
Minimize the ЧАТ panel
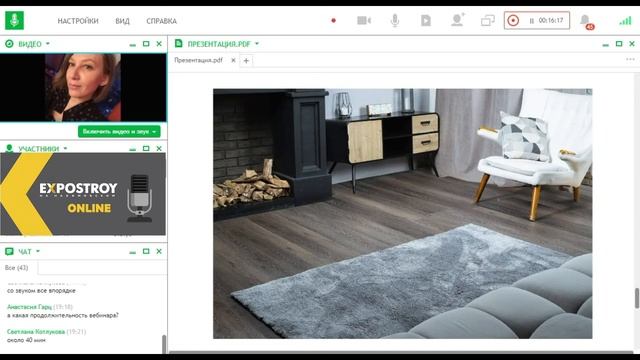click(133, 252)
